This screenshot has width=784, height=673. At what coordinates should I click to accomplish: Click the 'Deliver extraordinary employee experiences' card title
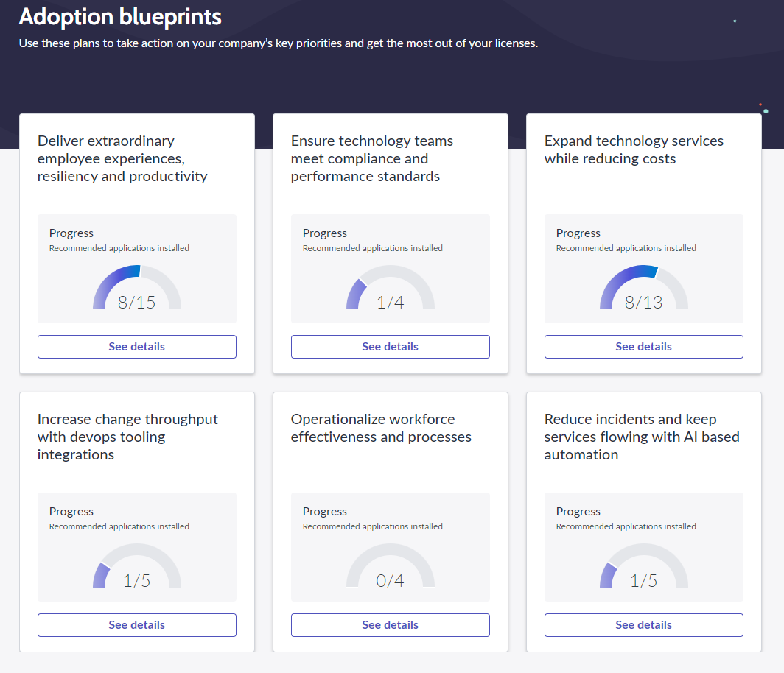pos(123,158)
